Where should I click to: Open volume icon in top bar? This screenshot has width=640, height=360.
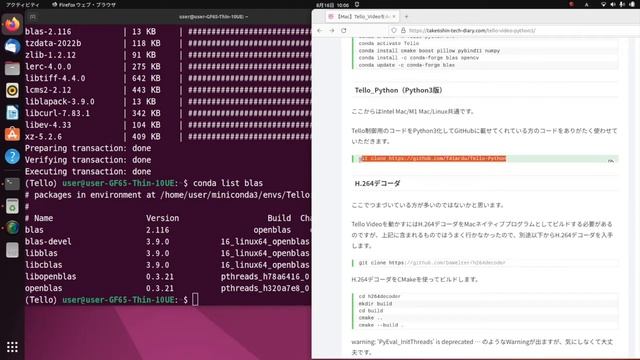(x=613, y=4)
